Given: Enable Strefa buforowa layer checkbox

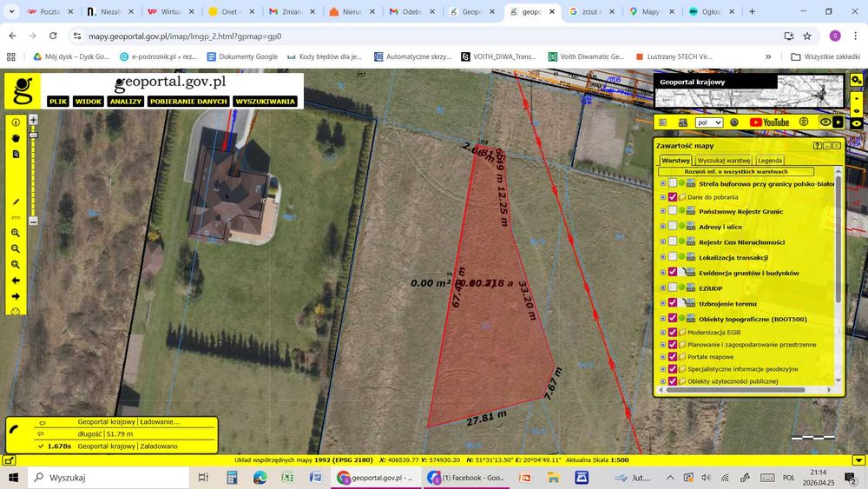Looking at the screenshot, I should [x=673, y=183].
